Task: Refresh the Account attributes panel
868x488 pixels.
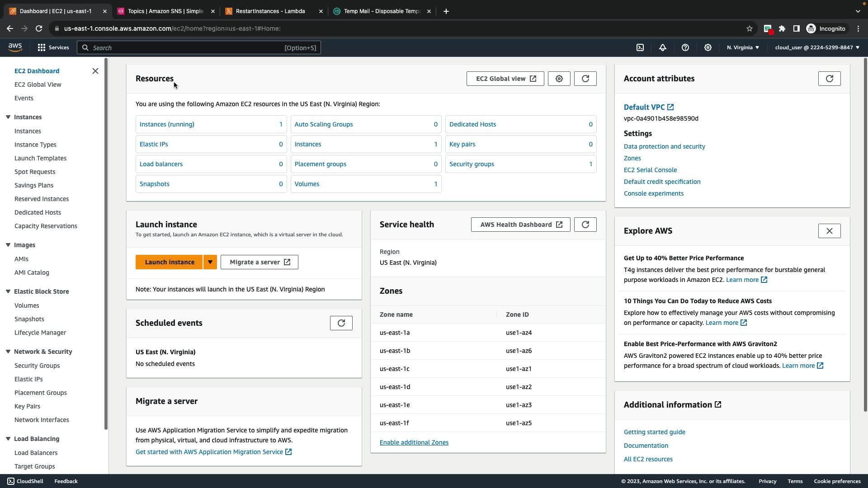Action: 830,79
